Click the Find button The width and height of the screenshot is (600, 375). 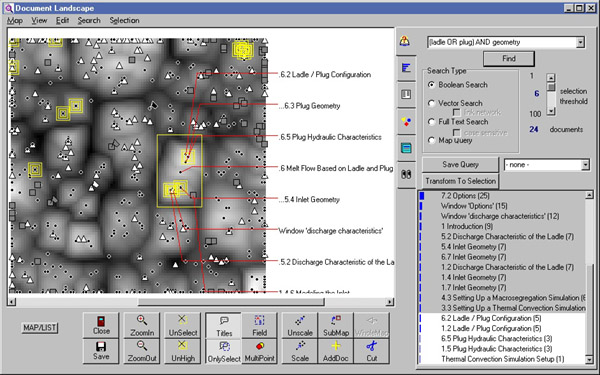click(509, 59)
